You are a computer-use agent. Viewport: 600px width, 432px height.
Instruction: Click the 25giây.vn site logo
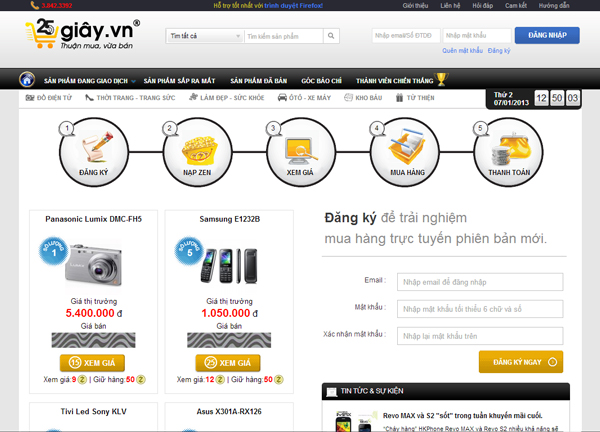[83, 34]
